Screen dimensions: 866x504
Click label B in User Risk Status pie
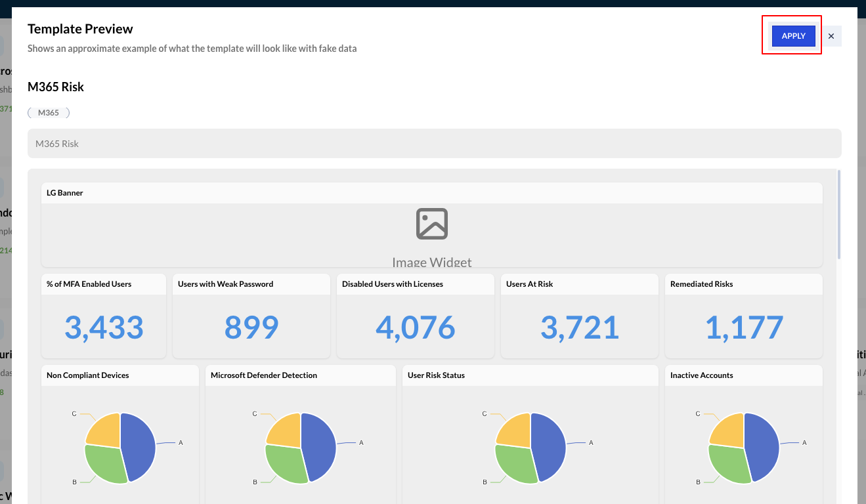pyautogui.click(x=485, y=482)
